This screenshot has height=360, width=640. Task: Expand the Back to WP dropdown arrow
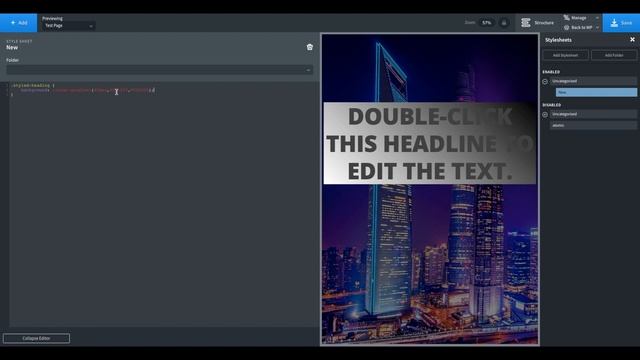pos(597,28)
